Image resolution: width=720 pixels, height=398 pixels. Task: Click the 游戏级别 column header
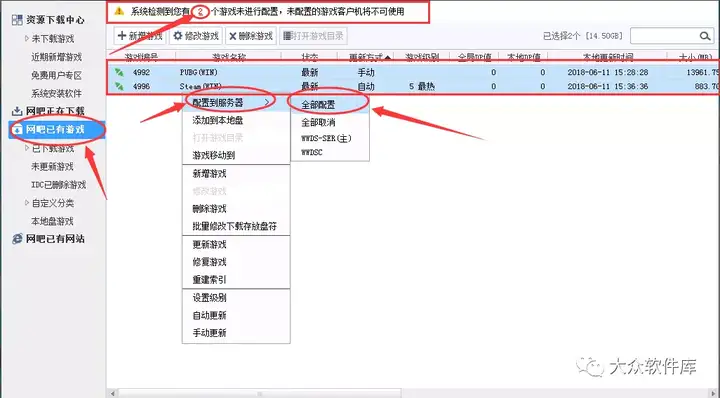pyautogui.click(x=422, y=57)
